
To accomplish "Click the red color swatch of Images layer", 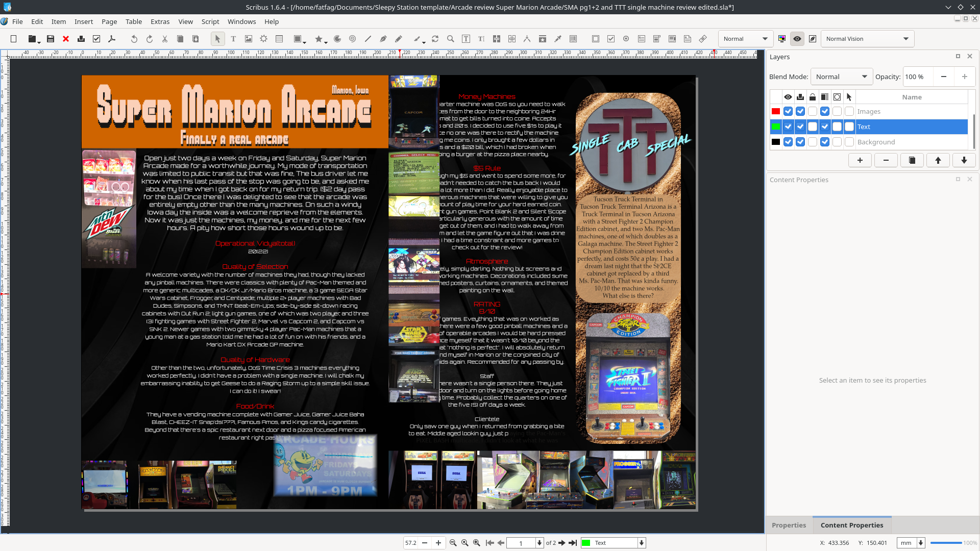I will [776, 111].
